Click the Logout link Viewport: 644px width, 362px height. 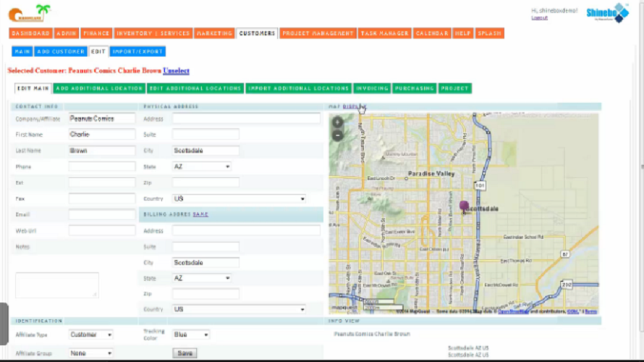(539, 17)
